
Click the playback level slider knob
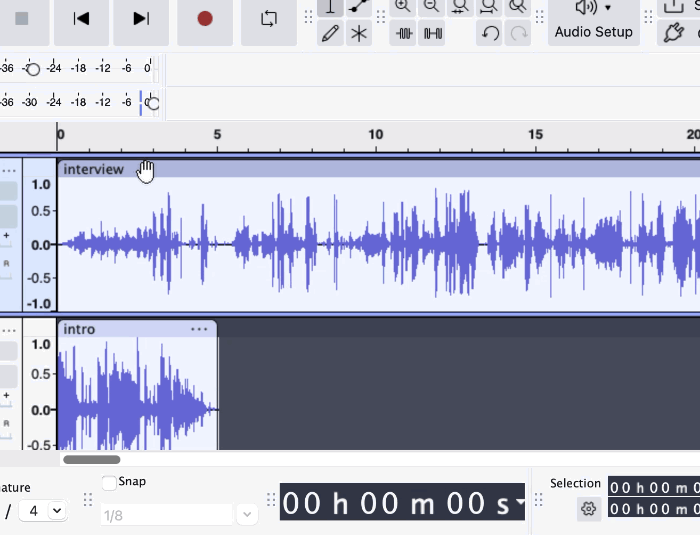click(x=153, y=103)
